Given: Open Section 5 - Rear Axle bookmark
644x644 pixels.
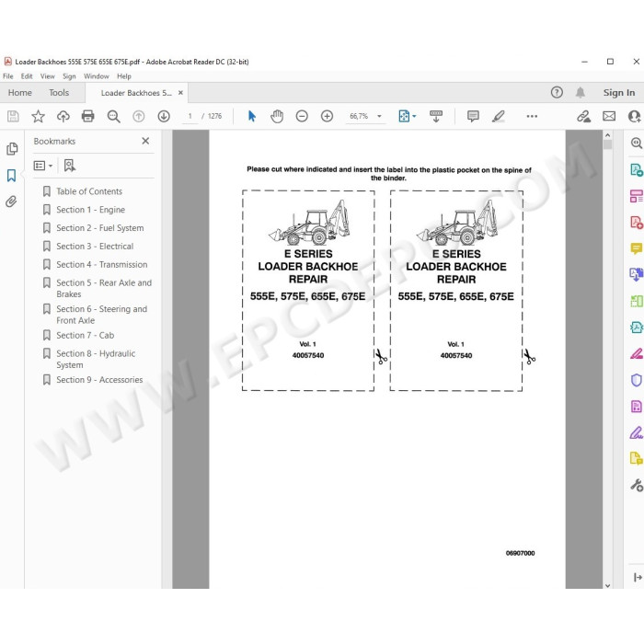Looking at the screenshot, I should pyautogui.click(x=104, y=288).
